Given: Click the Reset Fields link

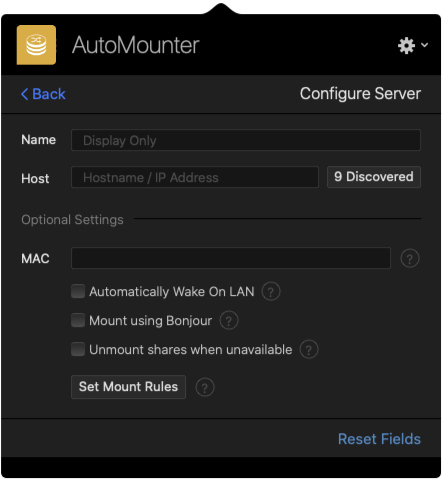Looking at the screenshot, I should [379, 439].
